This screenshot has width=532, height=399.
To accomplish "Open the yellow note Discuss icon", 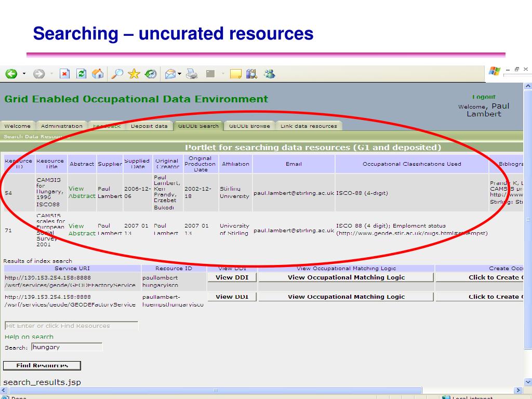I will 235,74.
